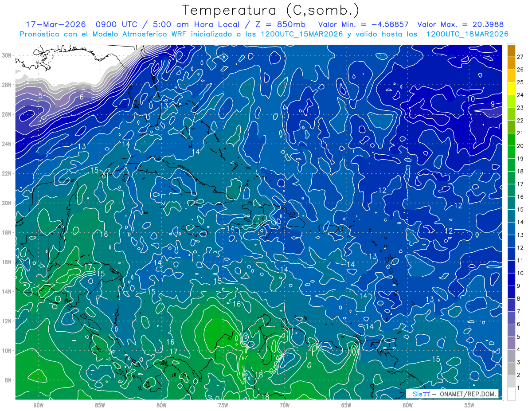Click the contour label "10" on the map
532x411 pixels.
click(x=471, y=99)
